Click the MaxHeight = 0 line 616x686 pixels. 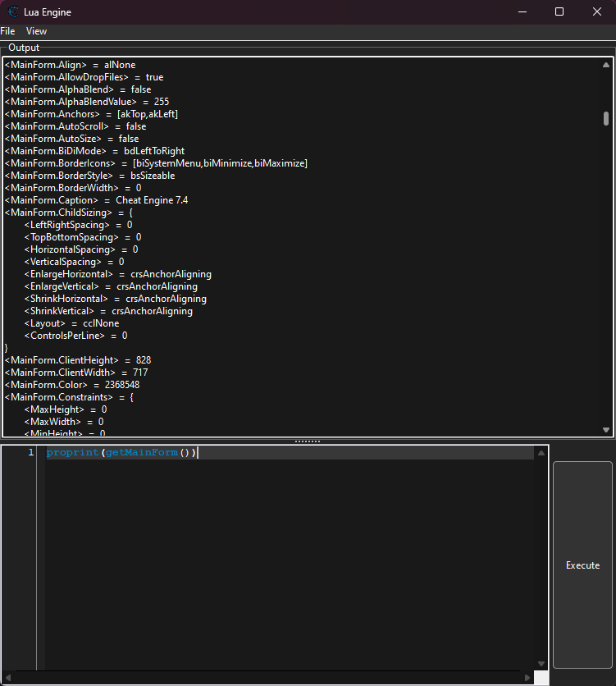66,409
